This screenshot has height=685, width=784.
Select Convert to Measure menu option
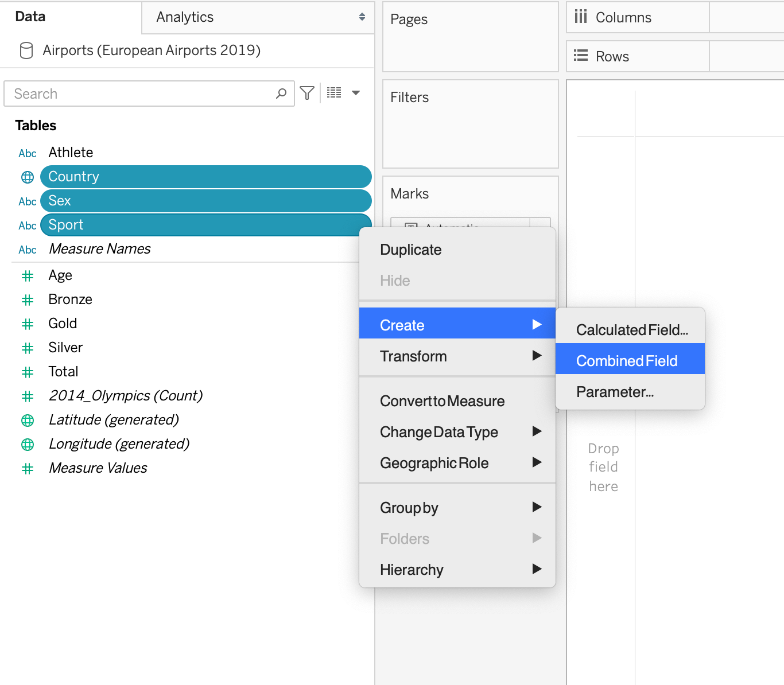pos(442,401)
